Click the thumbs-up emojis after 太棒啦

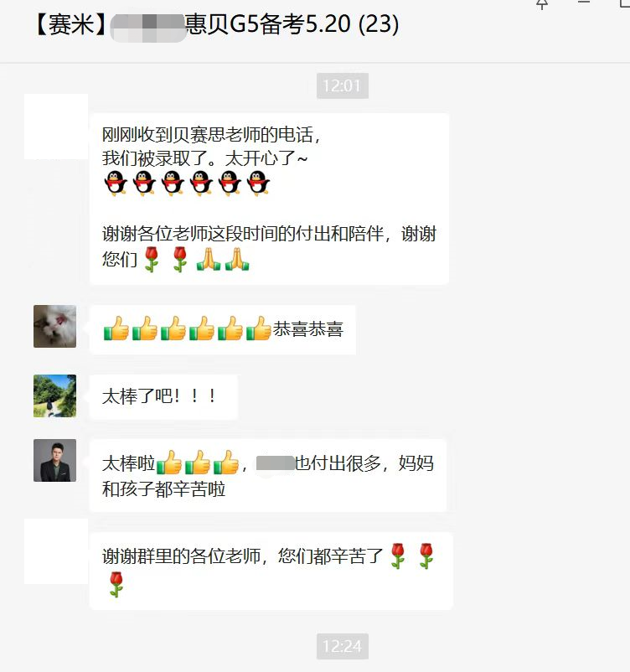click(198, 463)
